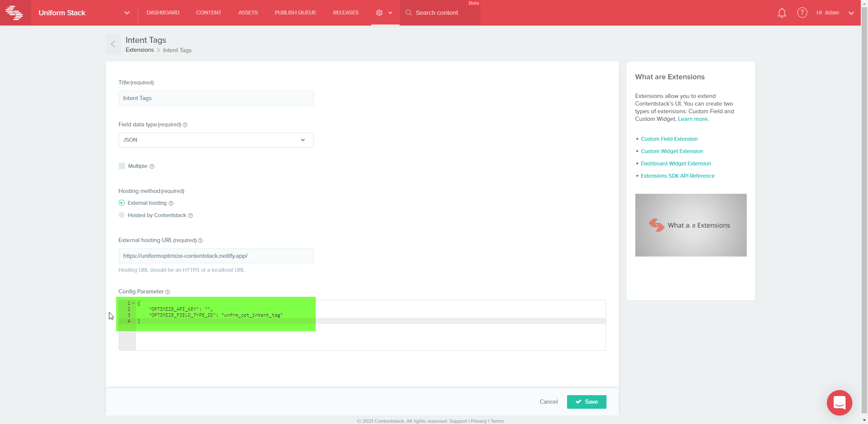Click the Contentstack logo icon

(14, 13)
